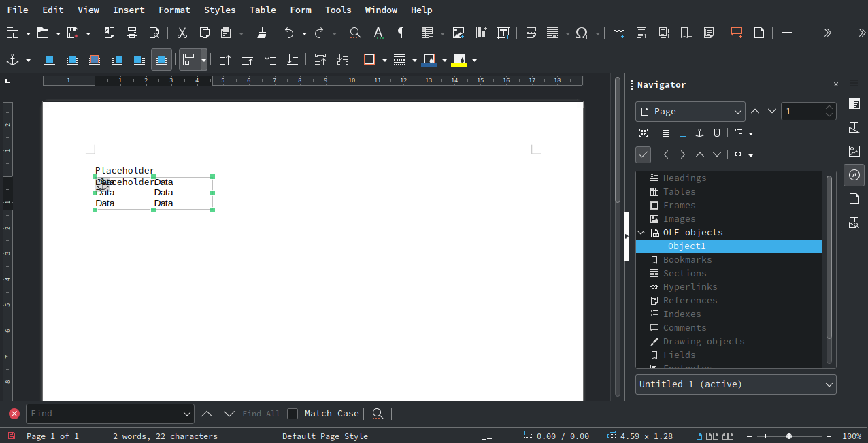Undo the last action

[x=289, y=33]
